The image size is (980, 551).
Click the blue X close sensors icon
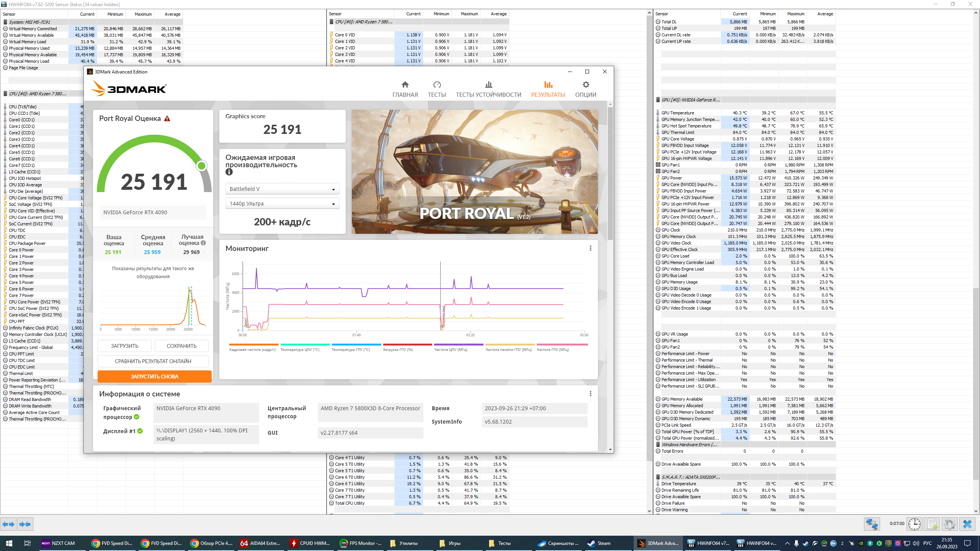point(967,524)
